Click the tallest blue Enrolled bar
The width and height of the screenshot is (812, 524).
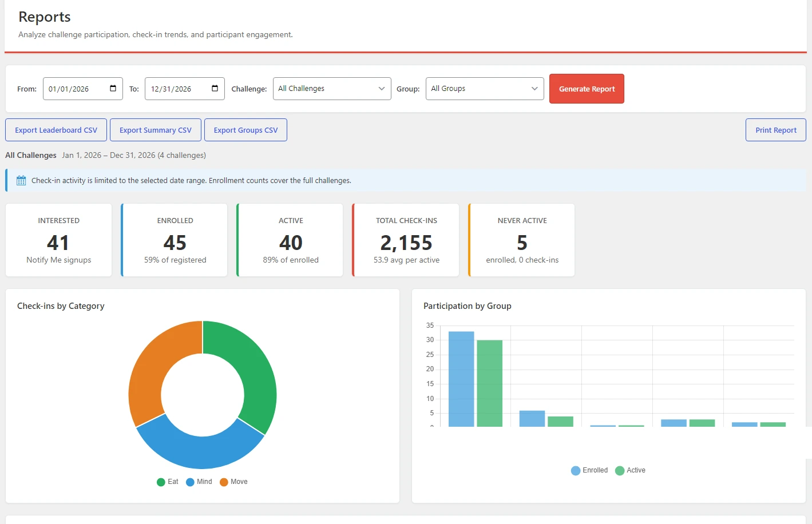[461, 379]
